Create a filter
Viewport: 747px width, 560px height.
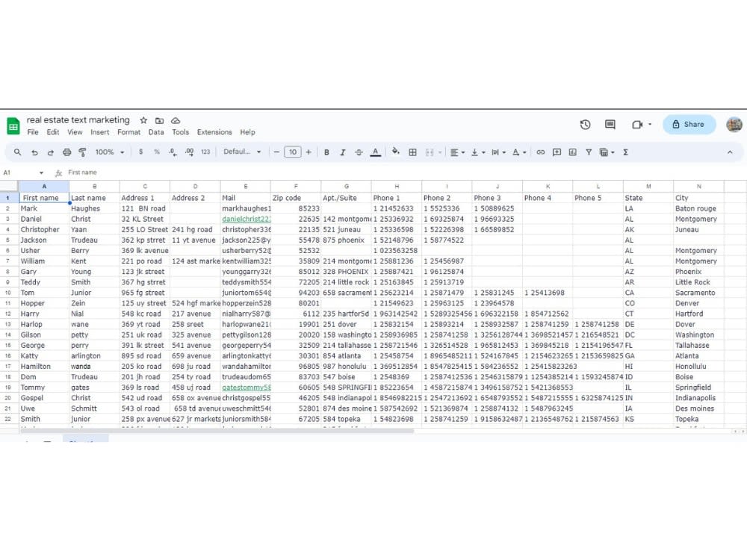pyautogui.click(x=589, y=152)
